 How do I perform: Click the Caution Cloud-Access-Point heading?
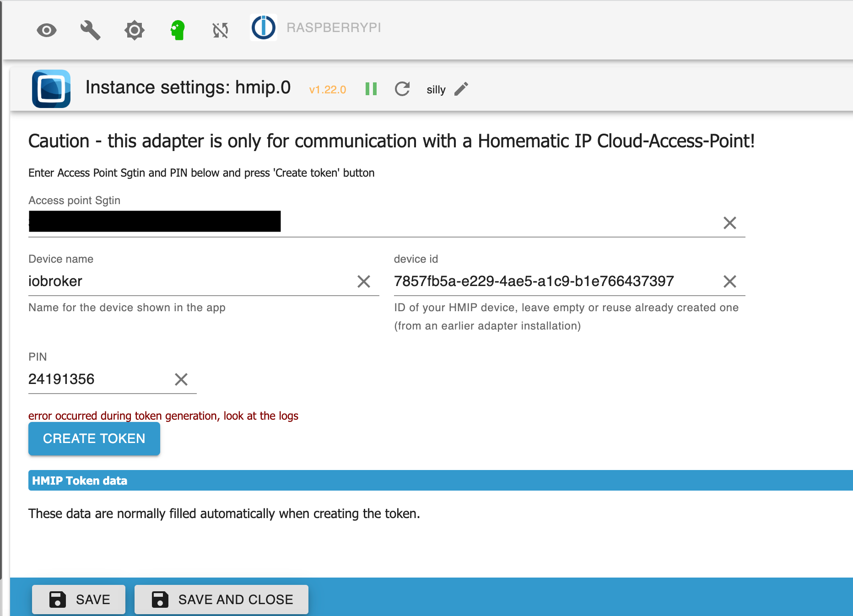tap(392, 141)
